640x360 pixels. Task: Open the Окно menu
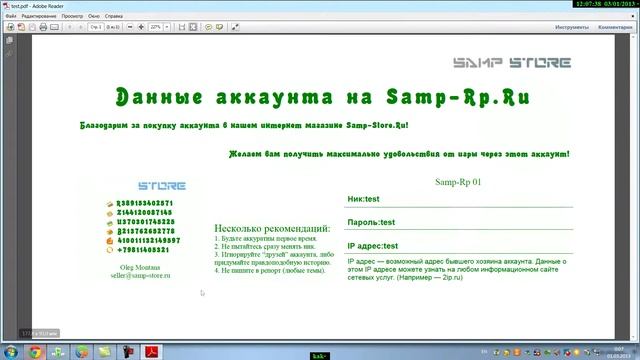94,16
